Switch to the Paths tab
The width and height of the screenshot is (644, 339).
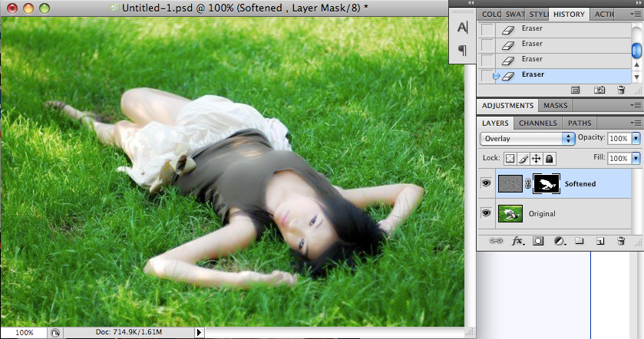(x=580, y=123)
